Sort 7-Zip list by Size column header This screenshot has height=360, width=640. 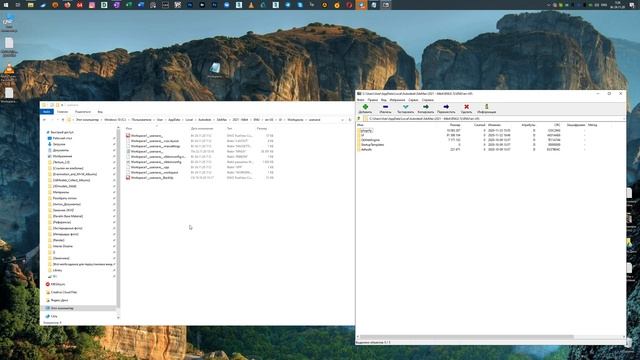tap(454, 125)
